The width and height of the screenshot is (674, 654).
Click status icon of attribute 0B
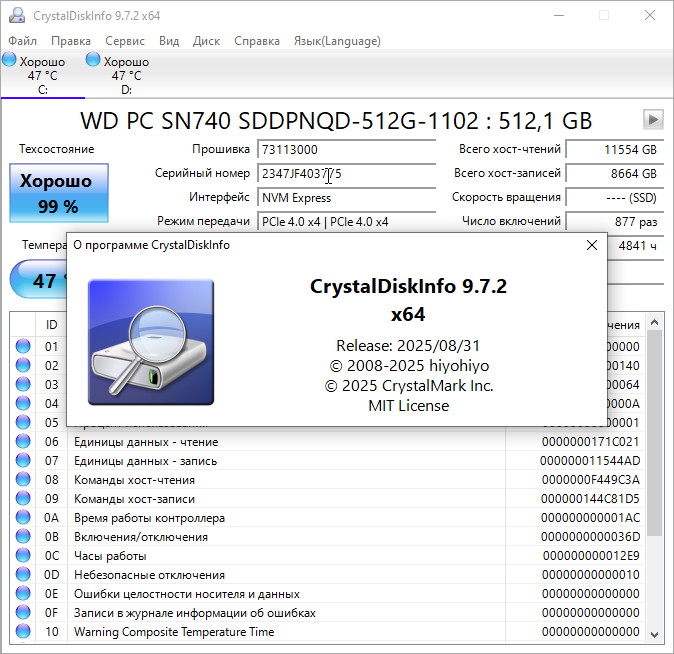23,537
